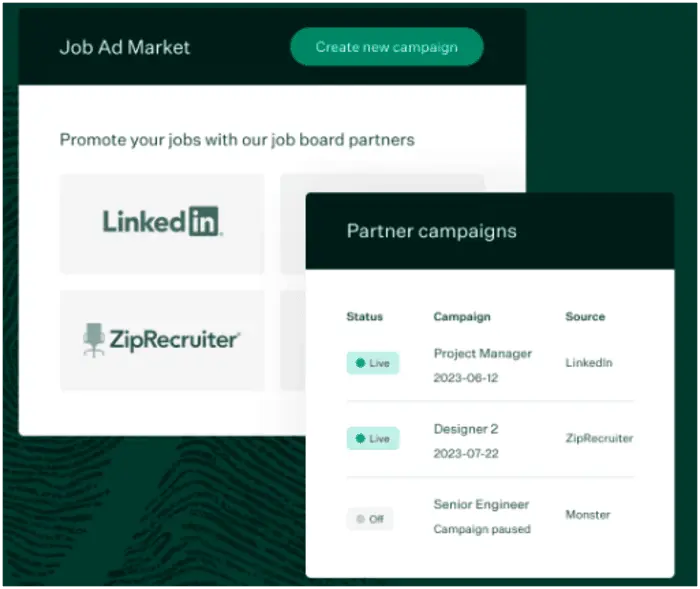The width and height of the screenshot is (700, 589).
Task: Open the Designer 2 campaign
Action: 466,429
